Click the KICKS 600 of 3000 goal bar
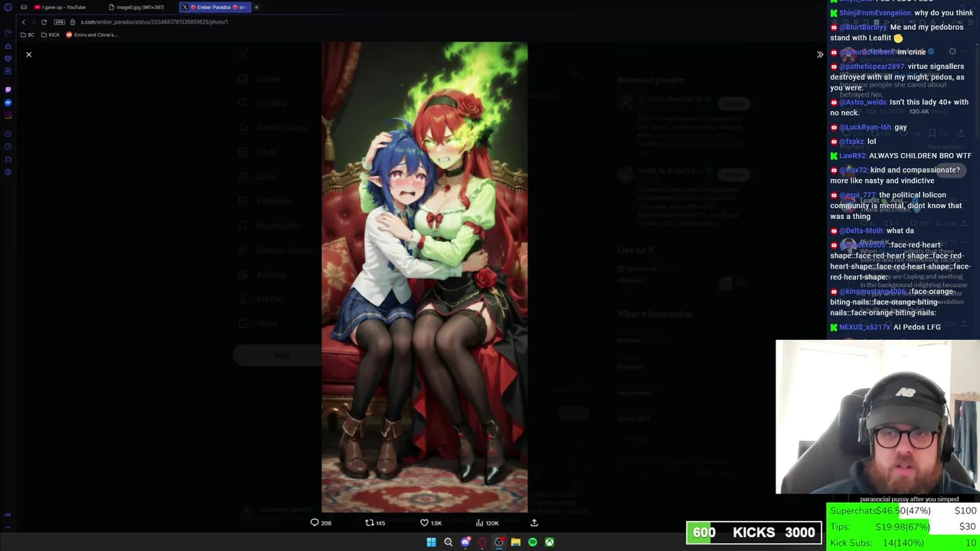The height and width of the screenshot is (551, 980). click(x=754, y=533)
